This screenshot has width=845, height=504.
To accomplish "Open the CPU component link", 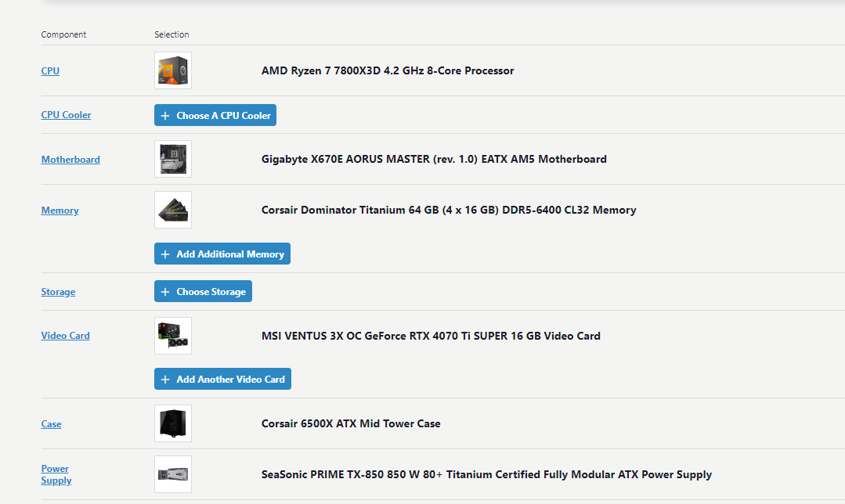I will [x=50, y=70].
